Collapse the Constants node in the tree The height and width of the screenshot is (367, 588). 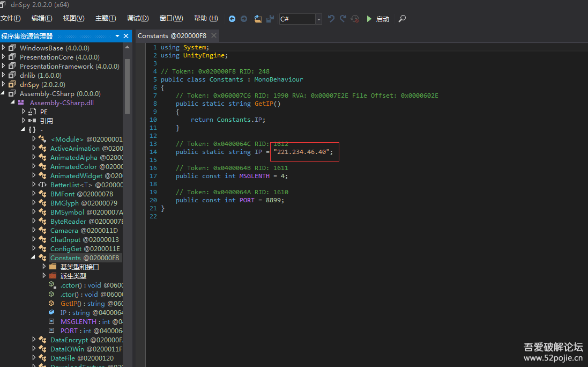(33, 257)
